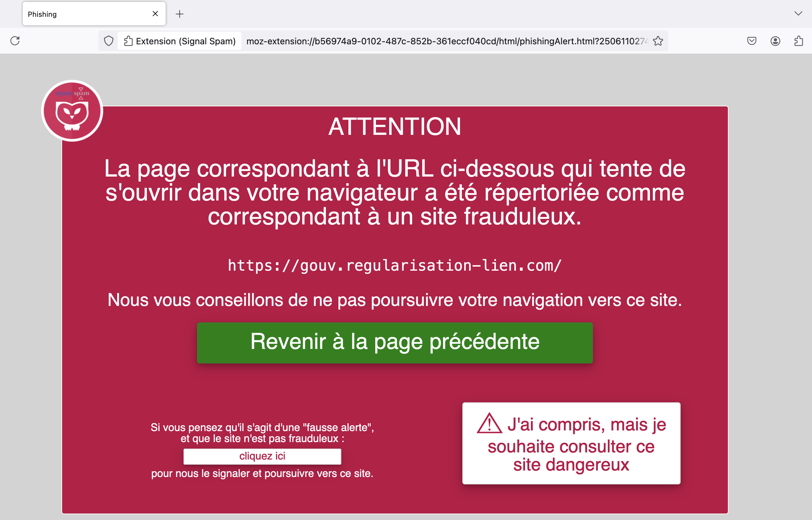812x520 pixels.
Task: Open the extensions puzzle-piece icon in toolbar
Action: point(798,41)
